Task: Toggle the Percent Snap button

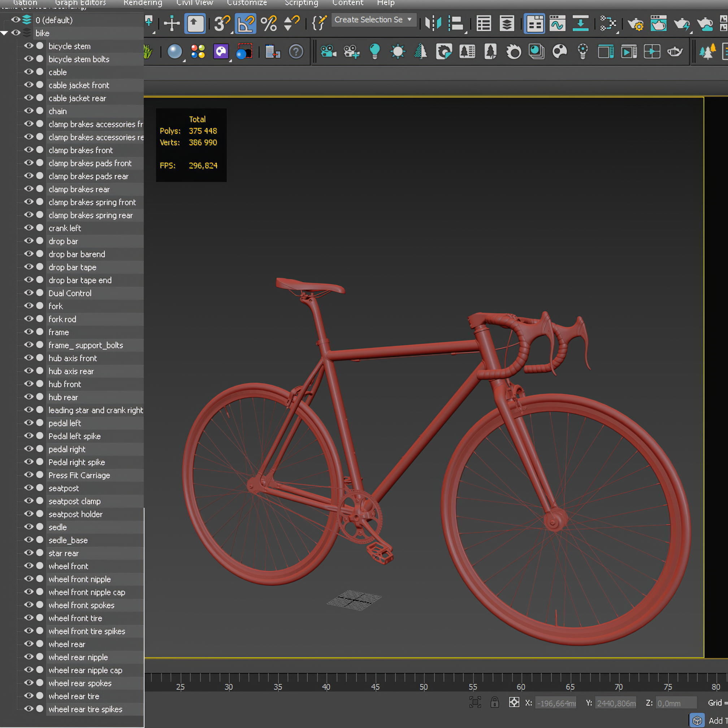Action: (269, 23)
